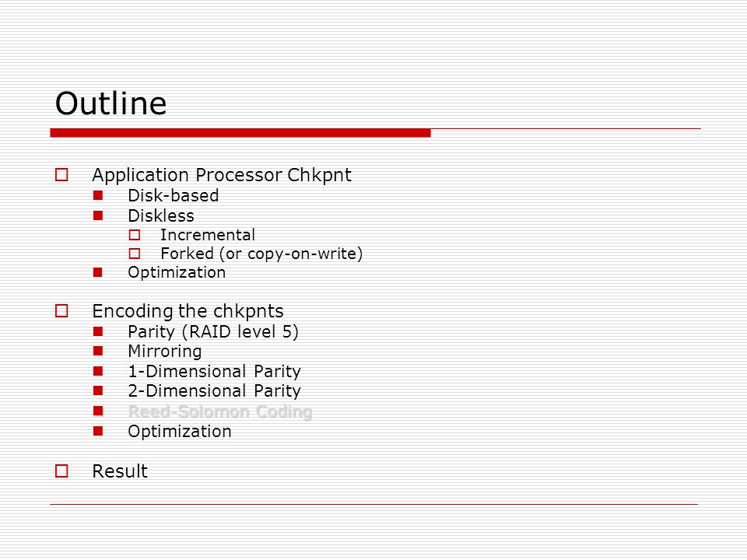
Task: Click the greyed "Reed-Solomon Coding" item
Action: (x=220, y=411)
